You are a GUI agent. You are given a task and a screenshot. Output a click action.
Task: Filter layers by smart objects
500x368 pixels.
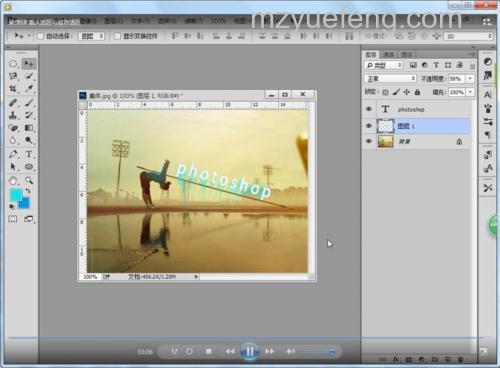point(459,65)
